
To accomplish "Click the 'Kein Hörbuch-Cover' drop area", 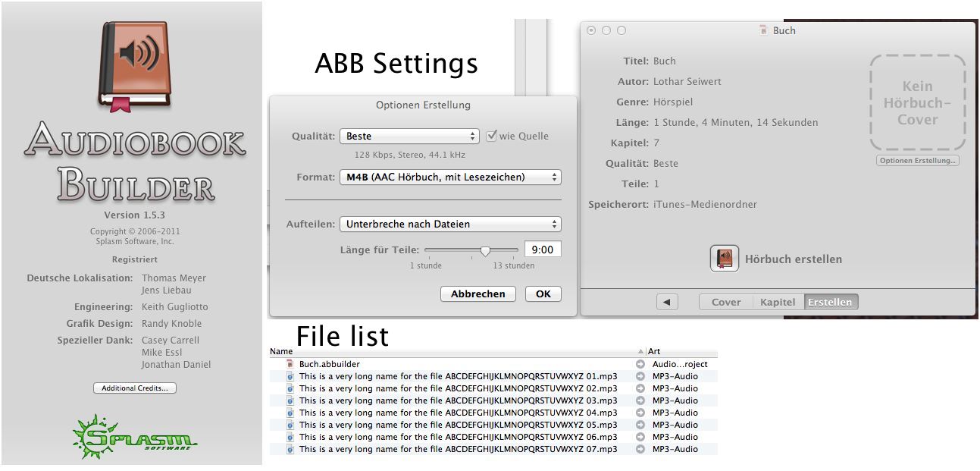I will (x=918, y=102).
